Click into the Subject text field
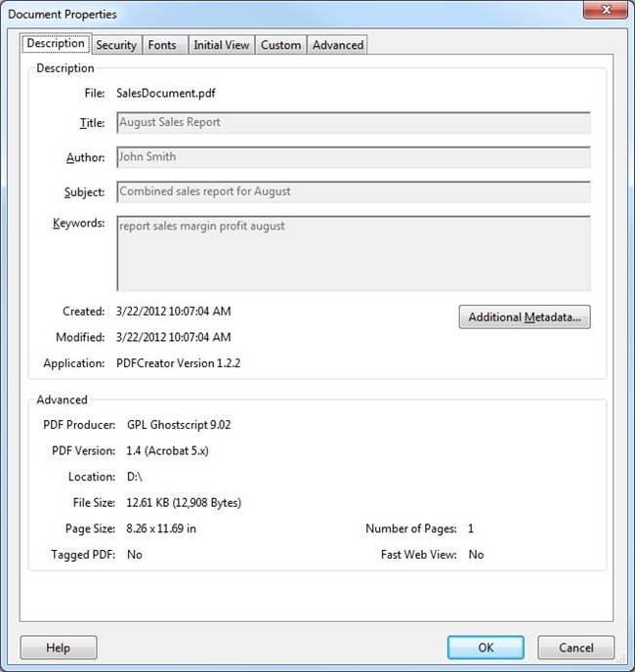Screen dimensions: 635x672 tap(353, 191)
